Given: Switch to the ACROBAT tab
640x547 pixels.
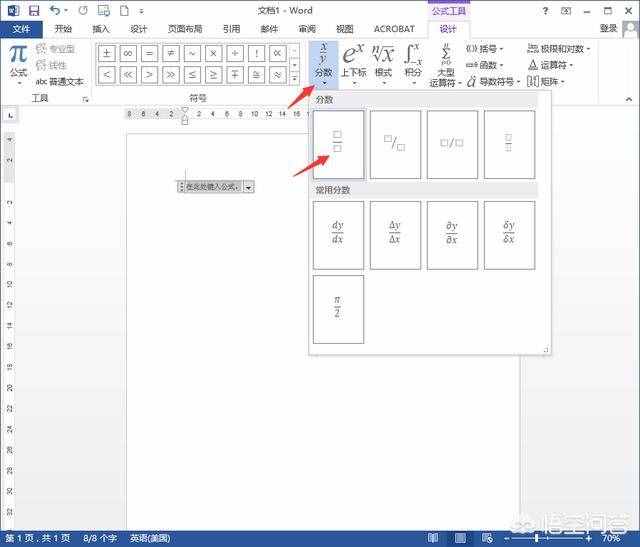Looking at the screenshot, I should click(x=394, y=29).
